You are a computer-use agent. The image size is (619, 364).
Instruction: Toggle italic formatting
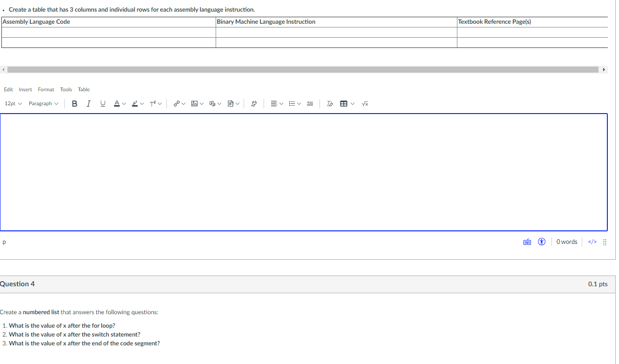pos(88,103)
